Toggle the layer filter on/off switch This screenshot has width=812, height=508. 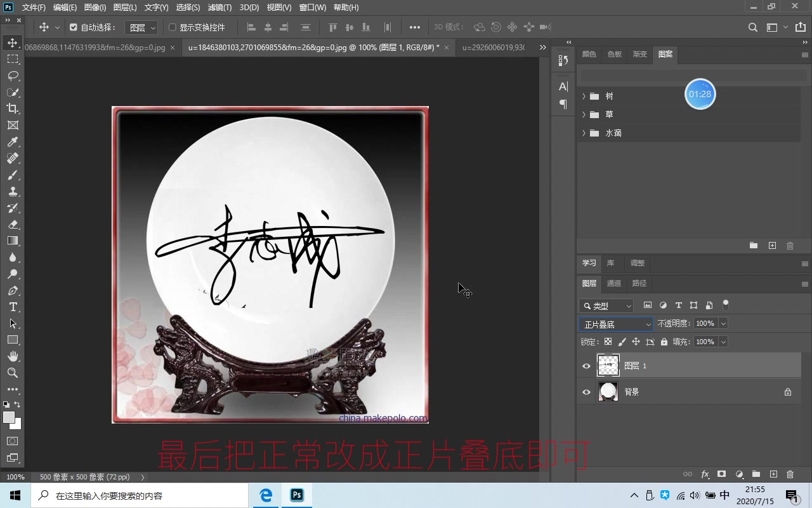click(x=726, y=304)
